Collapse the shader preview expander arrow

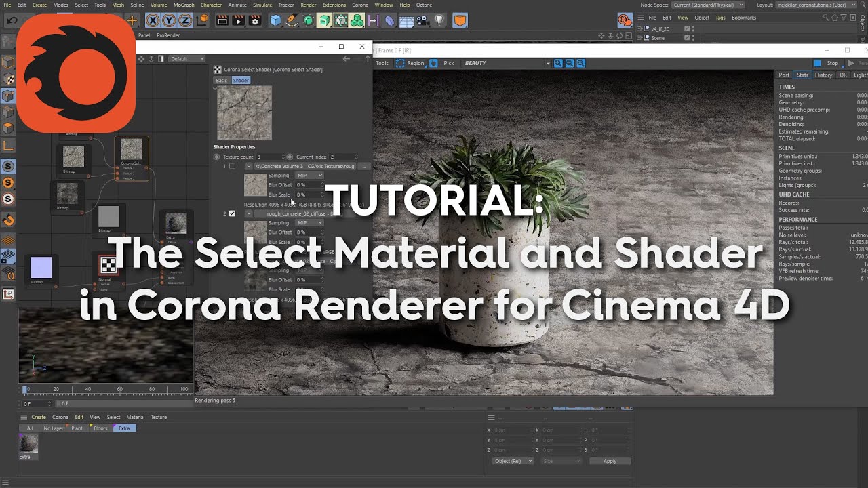click(215, 88)
